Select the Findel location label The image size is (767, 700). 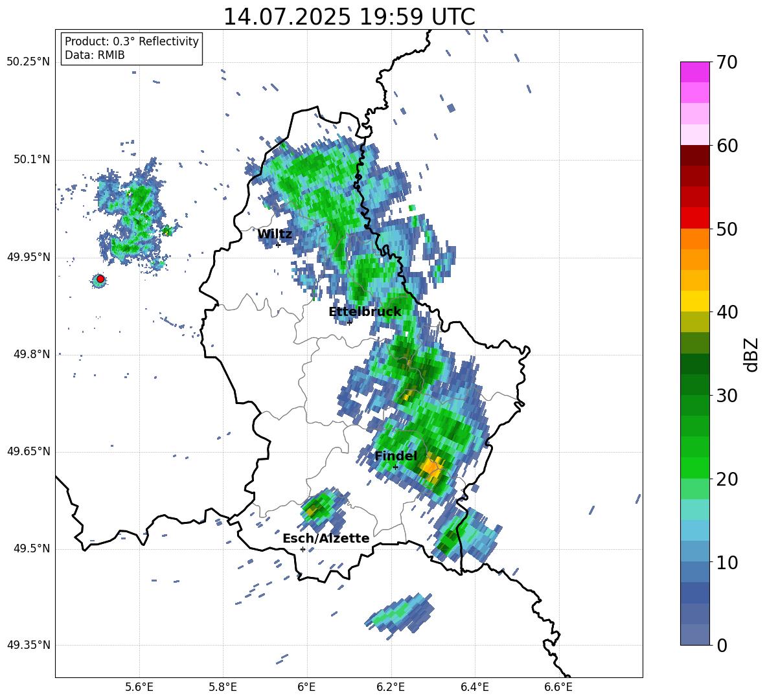click(396, 456)
